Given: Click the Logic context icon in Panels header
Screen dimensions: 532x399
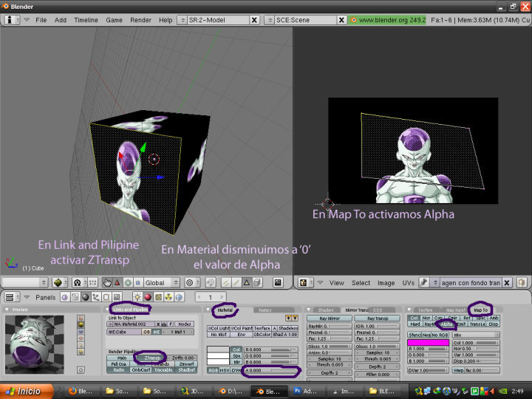Looking at the screenshot, I should point(64,298).
